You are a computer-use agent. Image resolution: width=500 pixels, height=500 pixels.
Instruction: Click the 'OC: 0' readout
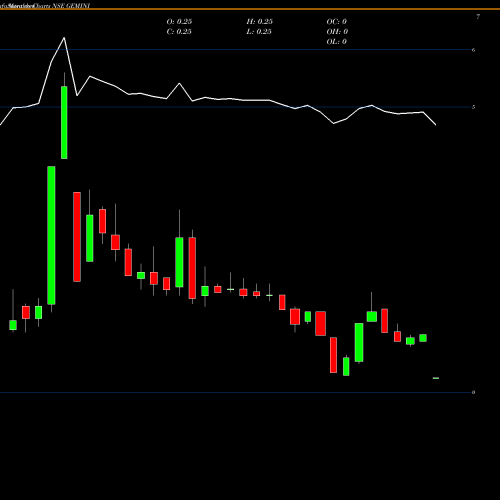[337, 22]
